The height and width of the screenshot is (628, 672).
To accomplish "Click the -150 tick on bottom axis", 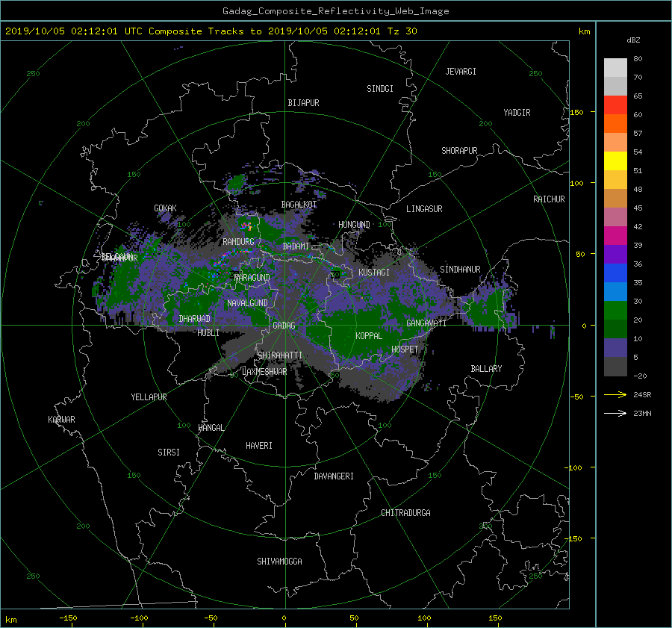I will 68,618.
